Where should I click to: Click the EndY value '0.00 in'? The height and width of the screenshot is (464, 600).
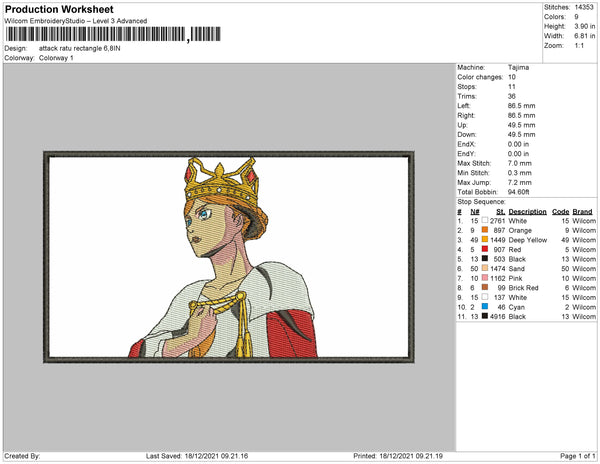pyautogui.click(x=518, y=154)
